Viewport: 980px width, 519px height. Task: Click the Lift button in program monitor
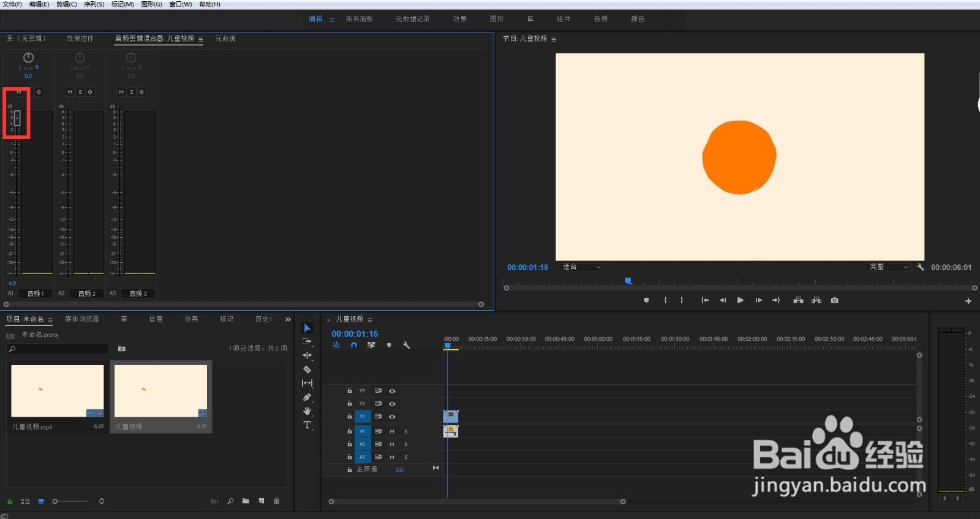pyautogui.click(x=798, y=300)
